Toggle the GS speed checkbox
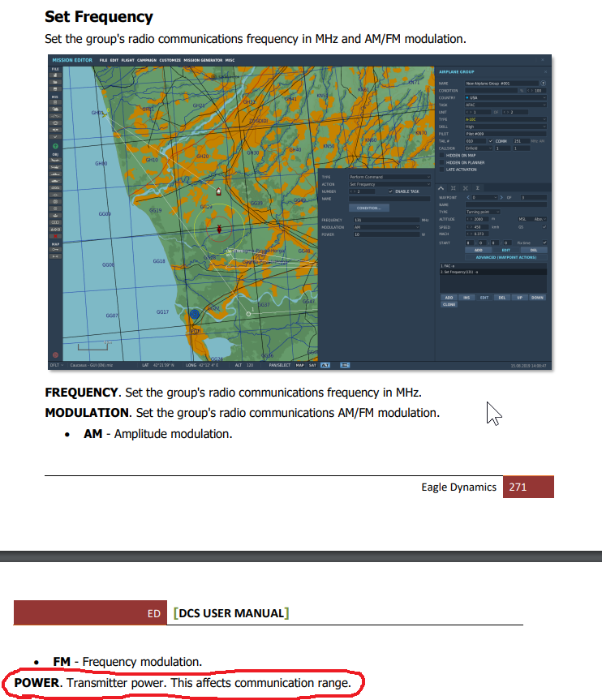The width and height of the screenshot is (602, 700). pos(544,227)
